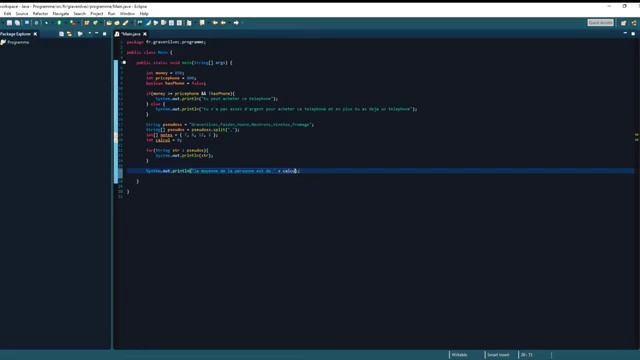Close the Package Explorer view tab
This screenshot has width=640, height=360.
(x=35, y=34)
